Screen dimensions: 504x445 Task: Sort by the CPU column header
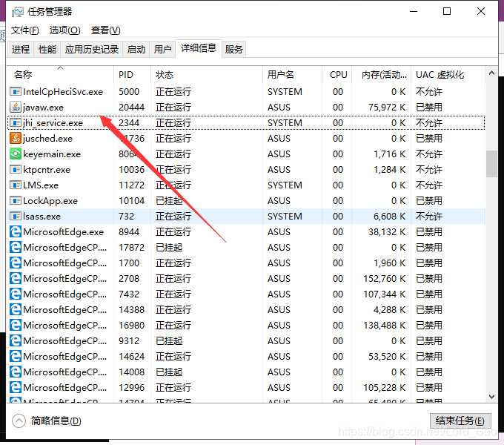[337, 75]
